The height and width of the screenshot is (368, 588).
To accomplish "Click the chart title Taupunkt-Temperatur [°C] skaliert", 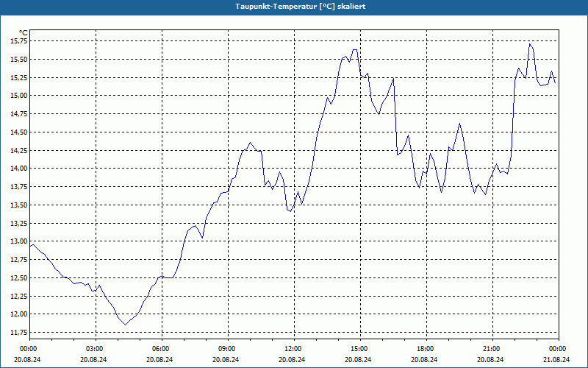I will 301,7.
